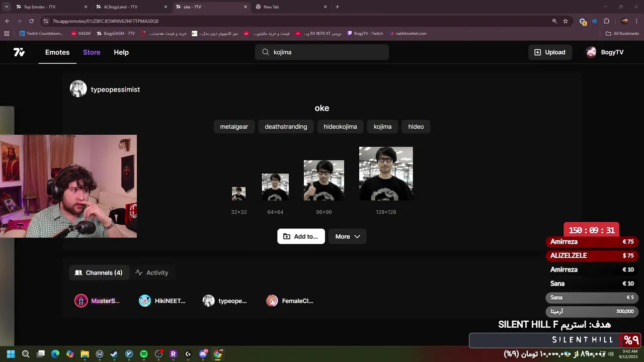Open typeopessimist's avatar at top of emote
This screenshot has width=644, height=362.
(x=78, y=89)
